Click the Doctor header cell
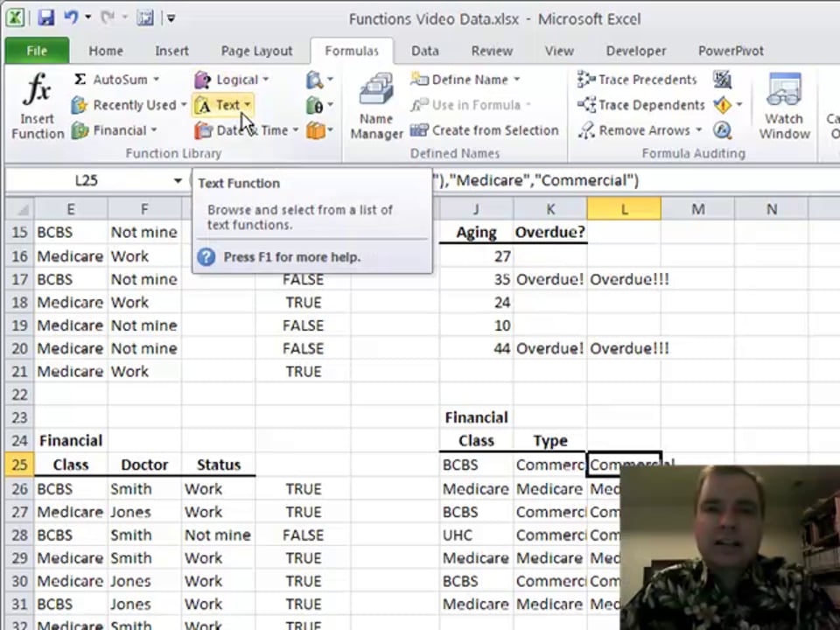840x630 pixels. point(144,465)
